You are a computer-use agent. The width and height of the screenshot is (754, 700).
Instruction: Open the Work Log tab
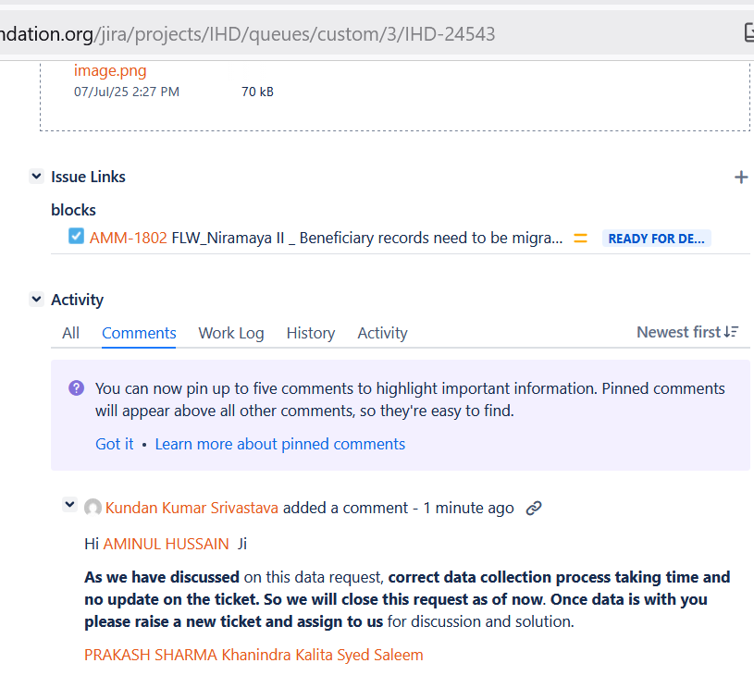230,333
